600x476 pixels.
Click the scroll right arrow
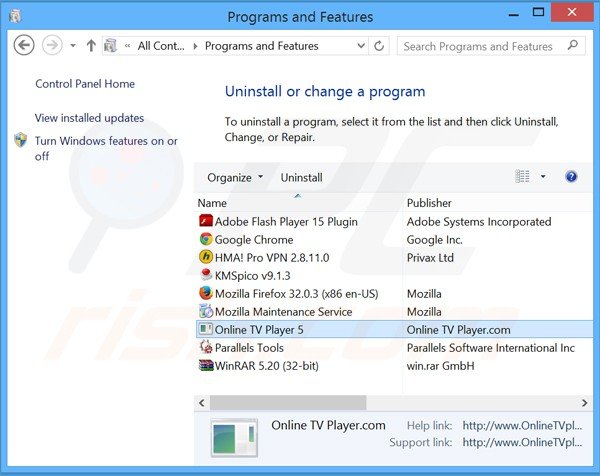(x=584, y=403)
